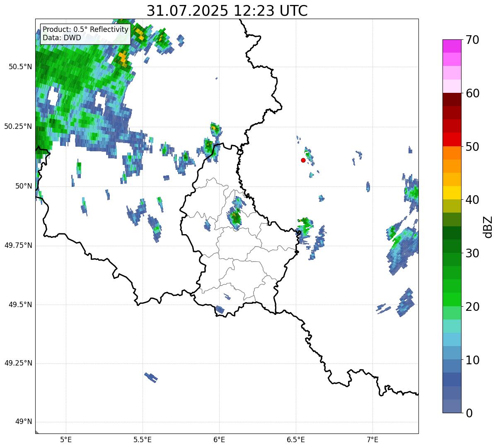The image size is (498, 448).
Task: Click the 50°N latitude label
Action: coord(24,186)
